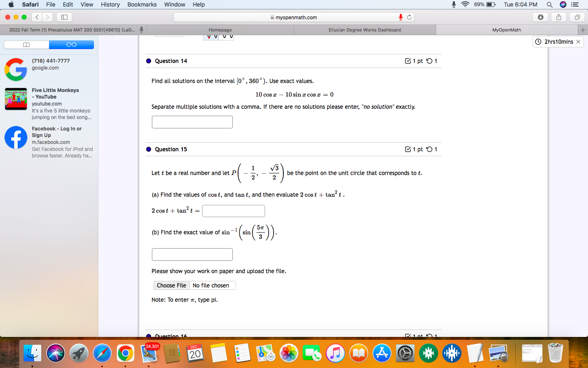This screenshot has height=368, width=588.
Task: Open the Bookmarks menu
Action: [x=142, y=4]
